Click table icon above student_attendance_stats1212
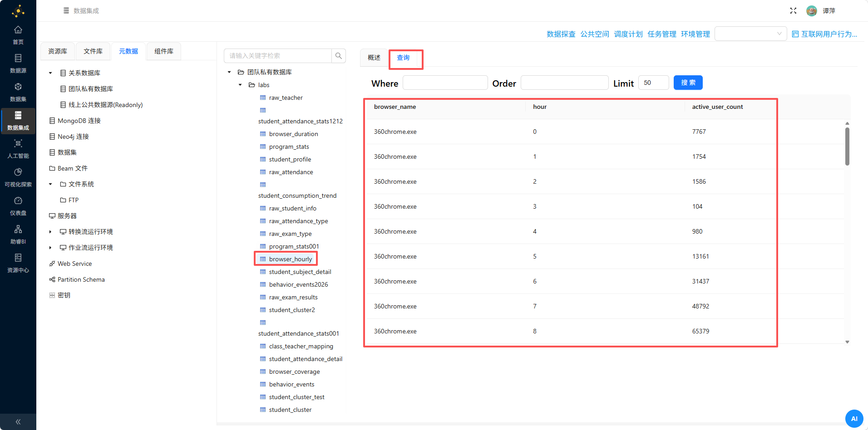 [263, 110]
